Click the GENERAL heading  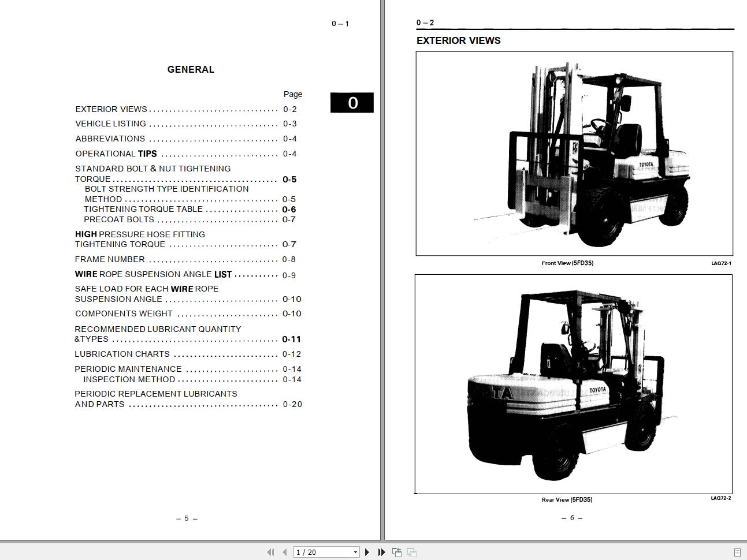pyautogui.click(x=191, y=69)
